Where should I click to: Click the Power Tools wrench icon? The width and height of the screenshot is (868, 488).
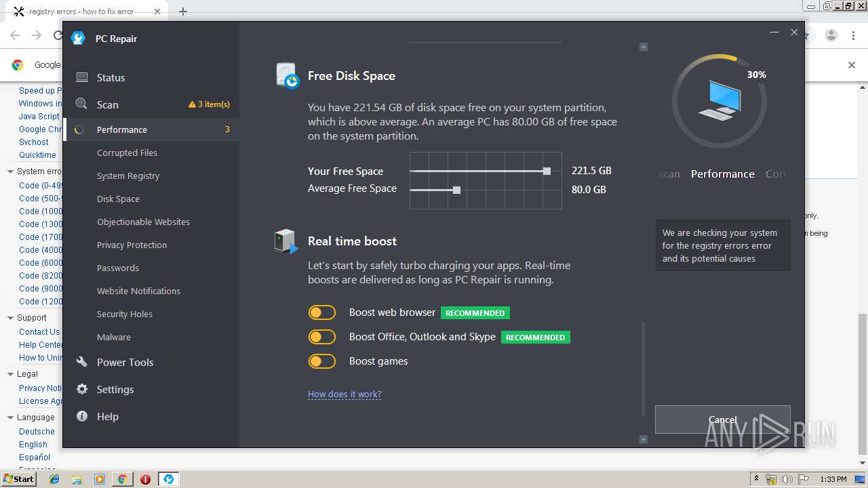tap(82, 362)
